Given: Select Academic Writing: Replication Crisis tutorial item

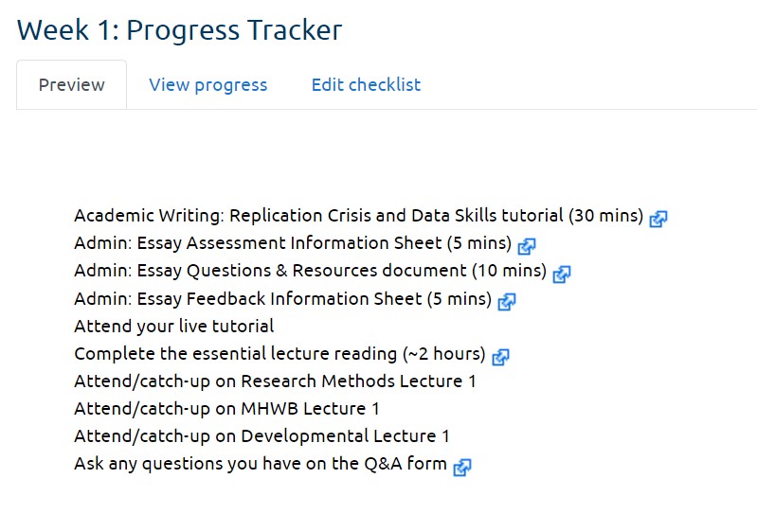Looking at the screenshot, I should pos(359,216).
